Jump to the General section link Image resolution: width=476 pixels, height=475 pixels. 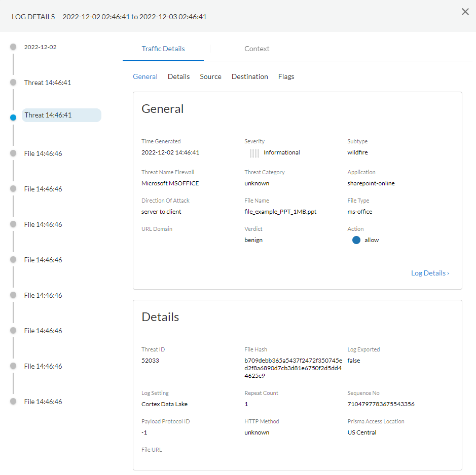tap(145, 77)
